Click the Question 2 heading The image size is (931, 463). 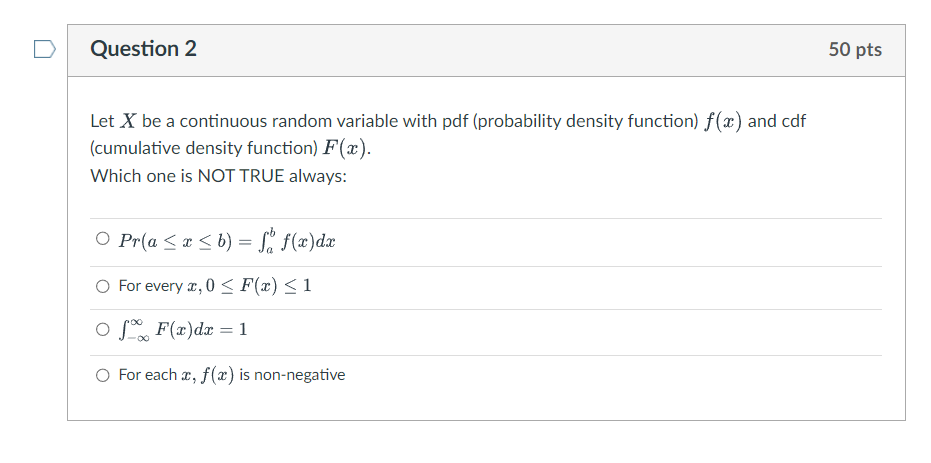[x=143, y=49]
